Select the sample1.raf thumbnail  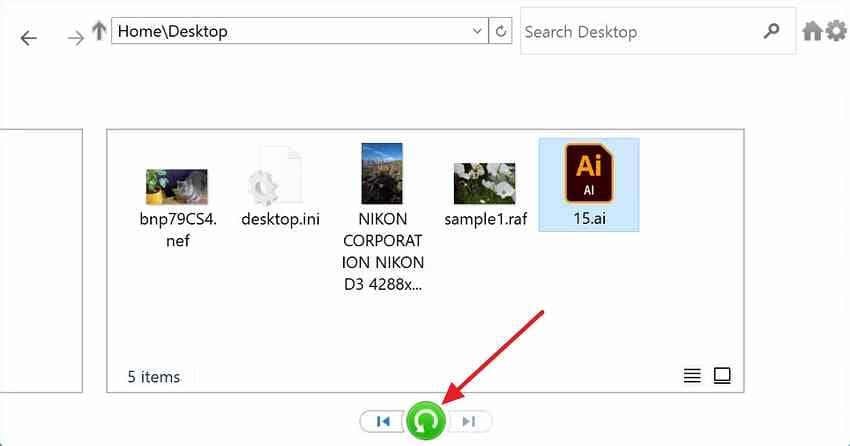click(x=484, y=184)
